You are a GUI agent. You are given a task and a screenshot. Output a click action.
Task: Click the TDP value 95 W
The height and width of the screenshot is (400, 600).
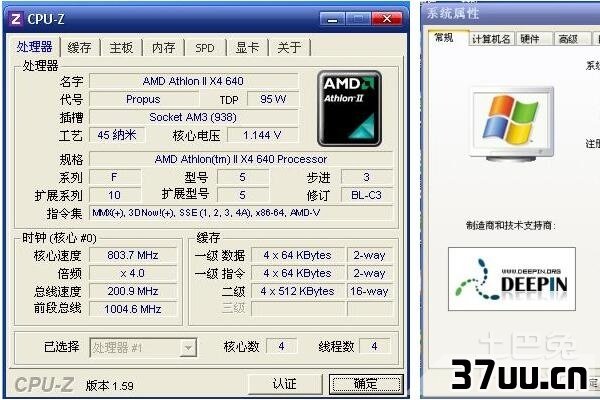pos(272,99)
